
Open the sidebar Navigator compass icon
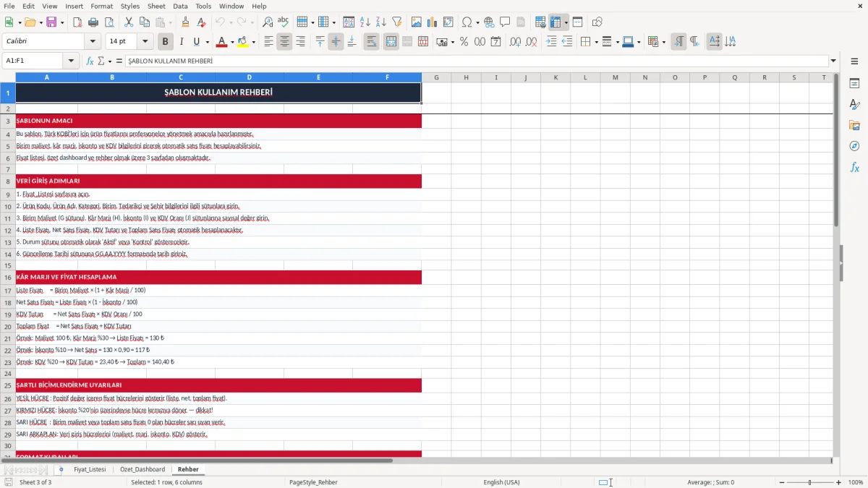pyautogui.click(x=854, y=146)
